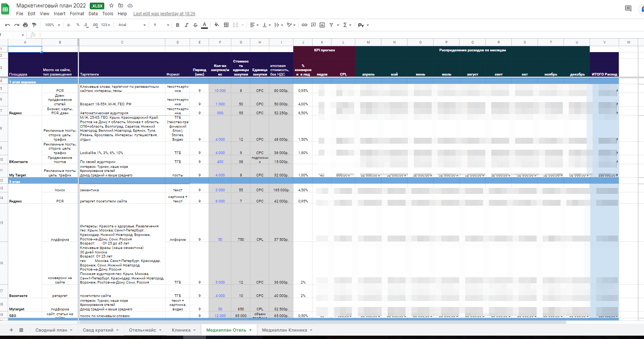Print the spreadsheet using the printer icon
Viewport: 644px width, 339px height.
click(25, 25)
